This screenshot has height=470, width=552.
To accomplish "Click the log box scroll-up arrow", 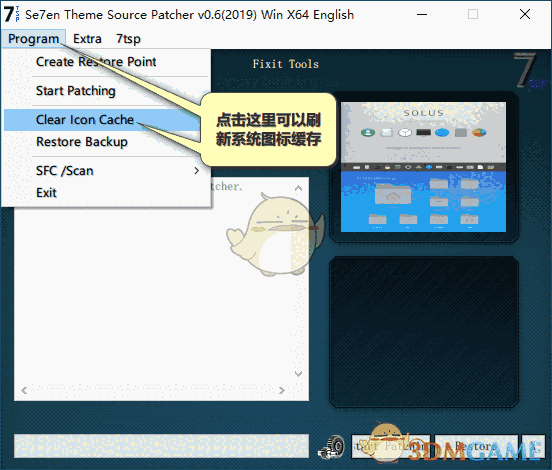I will [298, 188].
